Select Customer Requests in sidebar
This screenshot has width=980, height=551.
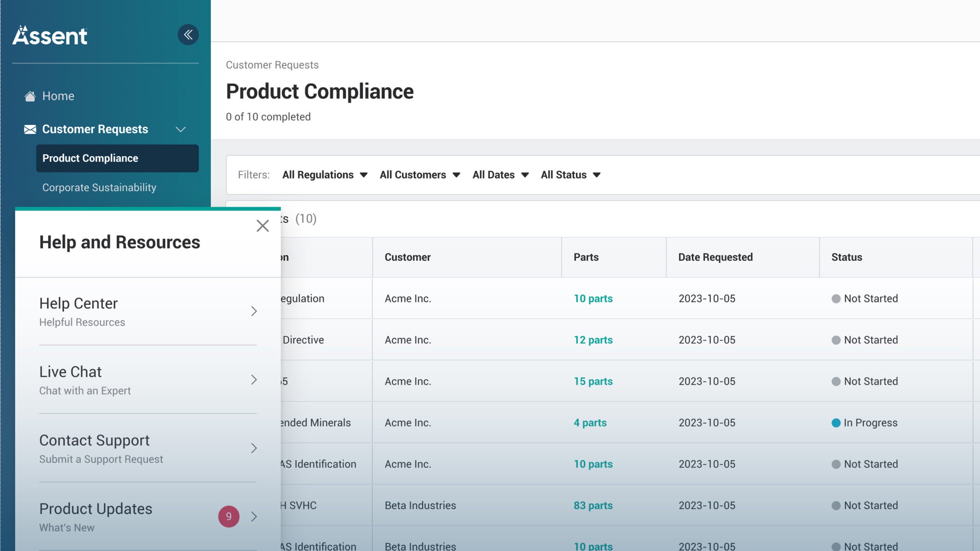95,129
